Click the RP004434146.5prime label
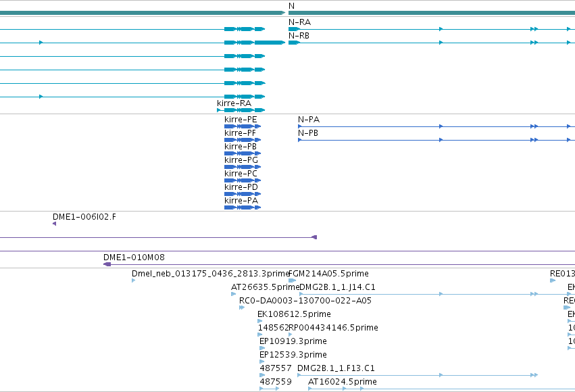The height and width of the screenshot is (392, 575). click(x=333, y=328)
